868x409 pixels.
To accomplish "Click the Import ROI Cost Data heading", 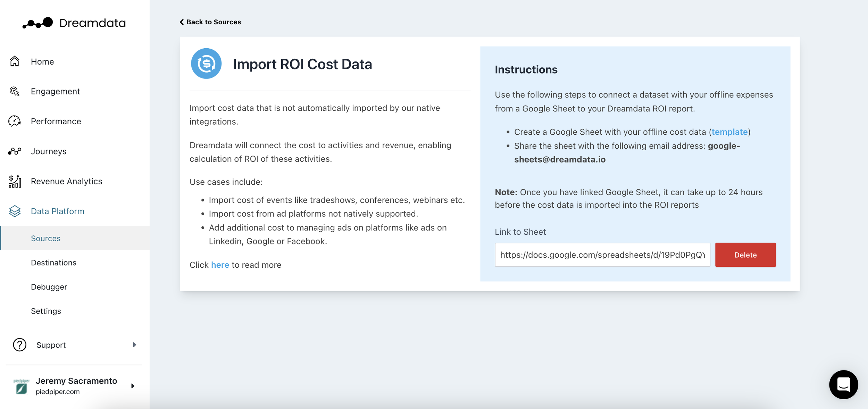I will point(302,64).
